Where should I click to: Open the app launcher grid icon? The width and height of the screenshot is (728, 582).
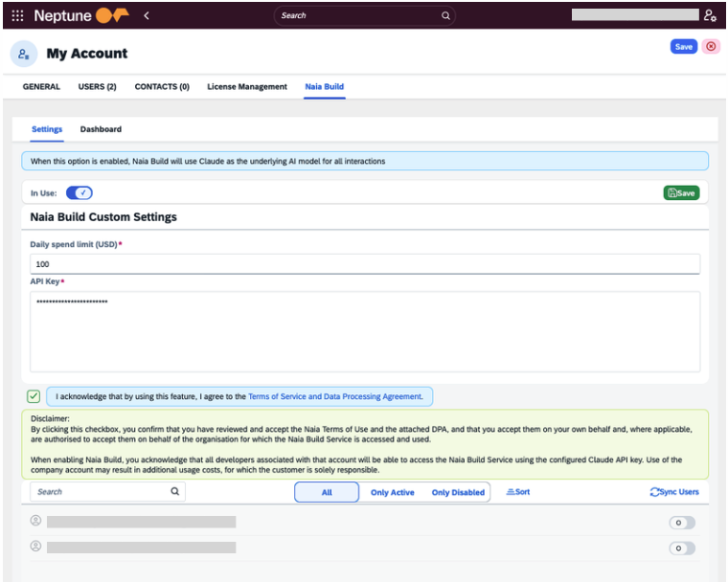pos(17,15)
